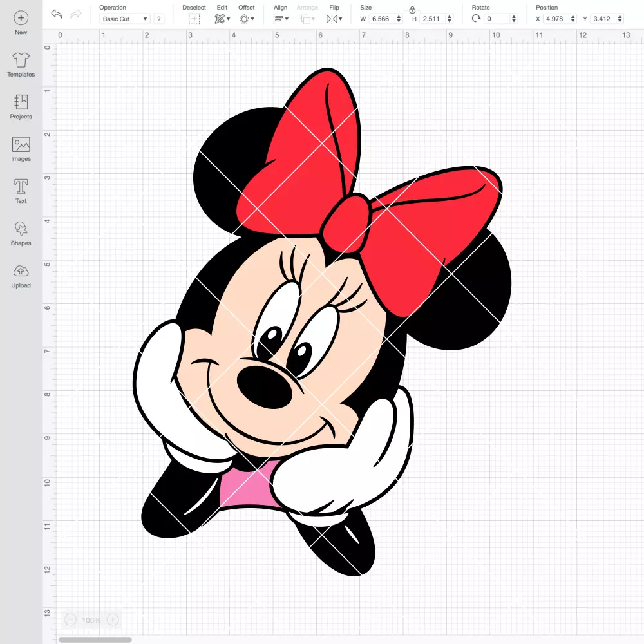
Task: Click the Redo arrow
Action: click(76, 14)
